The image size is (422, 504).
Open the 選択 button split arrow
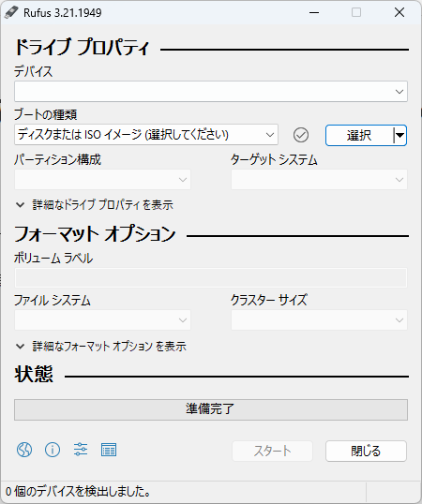(399, 135)
